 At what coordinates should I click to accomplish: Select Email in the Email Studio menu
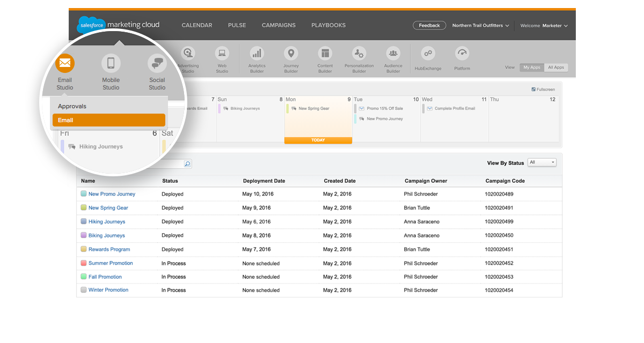[x=109, y=120]
